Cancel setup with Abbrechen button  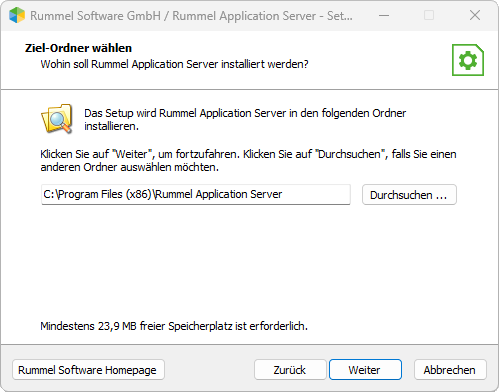[x=450, y=370]
